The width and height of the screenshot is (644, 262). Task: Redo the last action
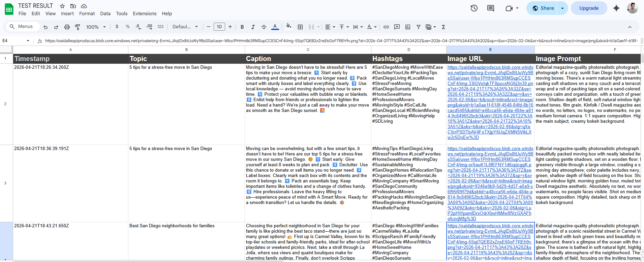56,27
